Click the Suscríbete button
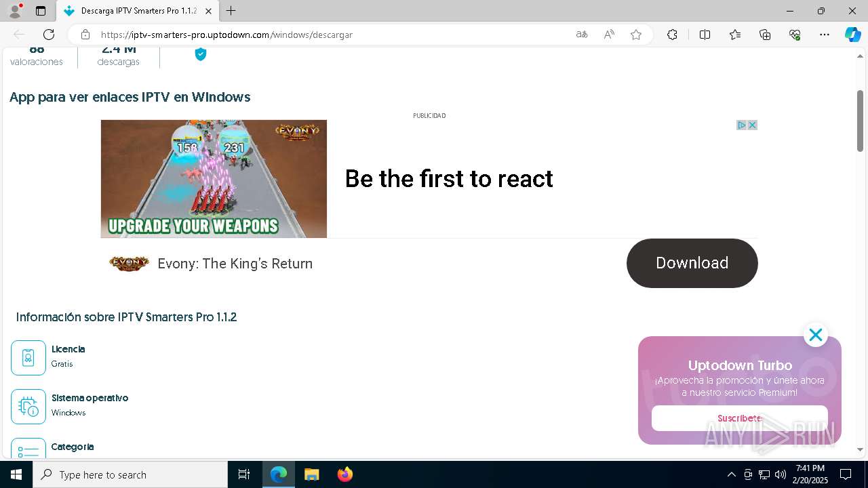868x488 pixels. (740, 418)
